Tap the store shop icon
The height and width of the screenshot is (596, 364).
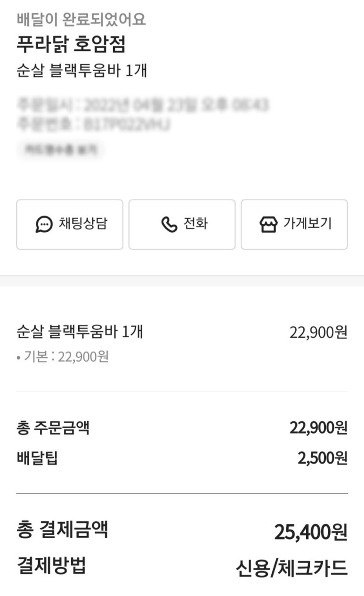click(x=268, y=224)
